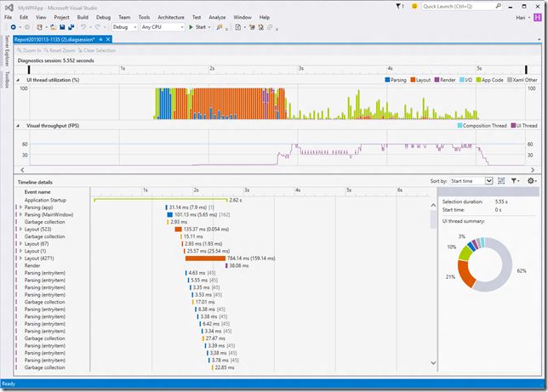Click the Open File toolbar icon
The image size is (548, 392).
(53, 27)
